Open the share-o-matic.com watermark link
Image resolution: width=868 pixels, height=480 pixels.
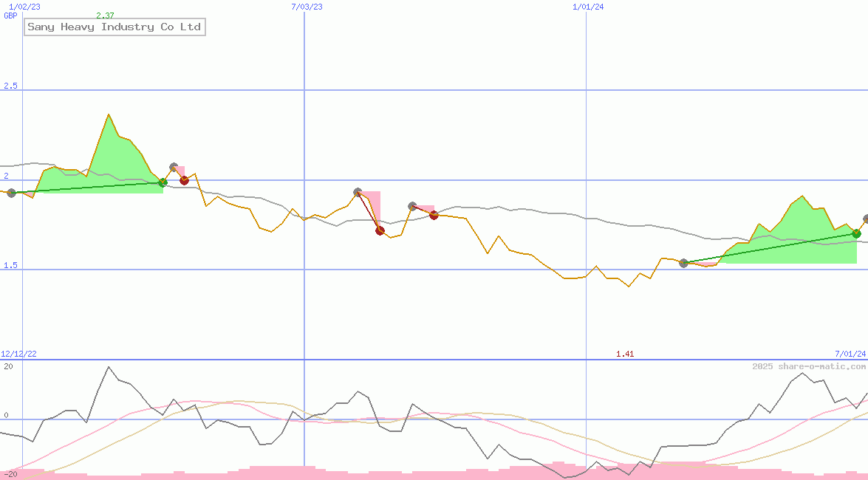click(809, 366)
